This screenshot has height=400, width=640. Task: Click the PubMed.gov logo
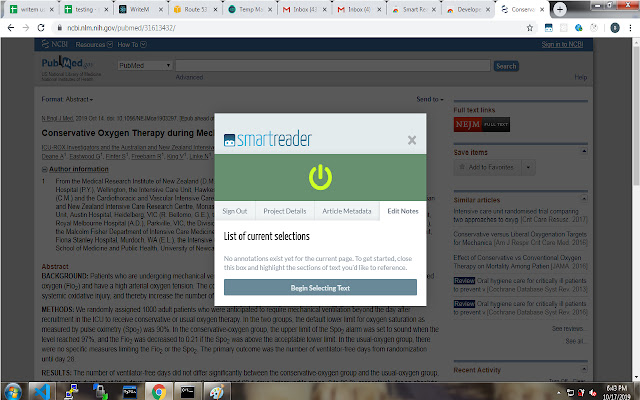coord(67,63)
